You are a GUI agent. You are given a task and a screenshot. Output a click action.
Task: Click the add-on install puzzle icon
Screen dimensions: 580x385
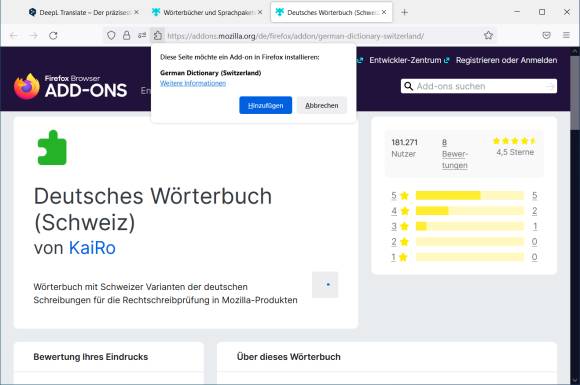point(158,36)
